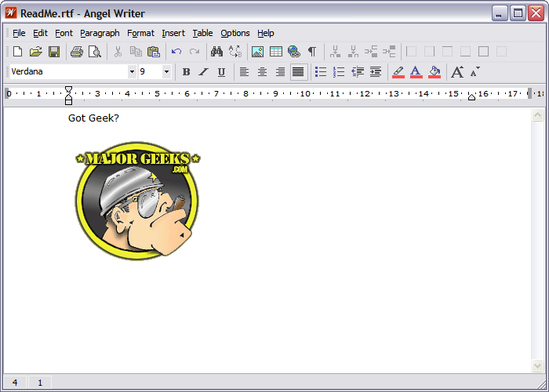Click the bulleted list button
549x392 pixels.
(321, 72)
